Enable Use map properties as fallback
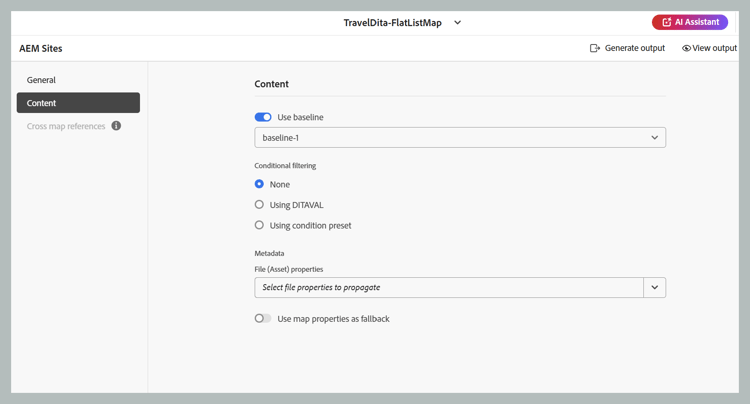Screen dimensions: 750x404 (x=263, y=319)
